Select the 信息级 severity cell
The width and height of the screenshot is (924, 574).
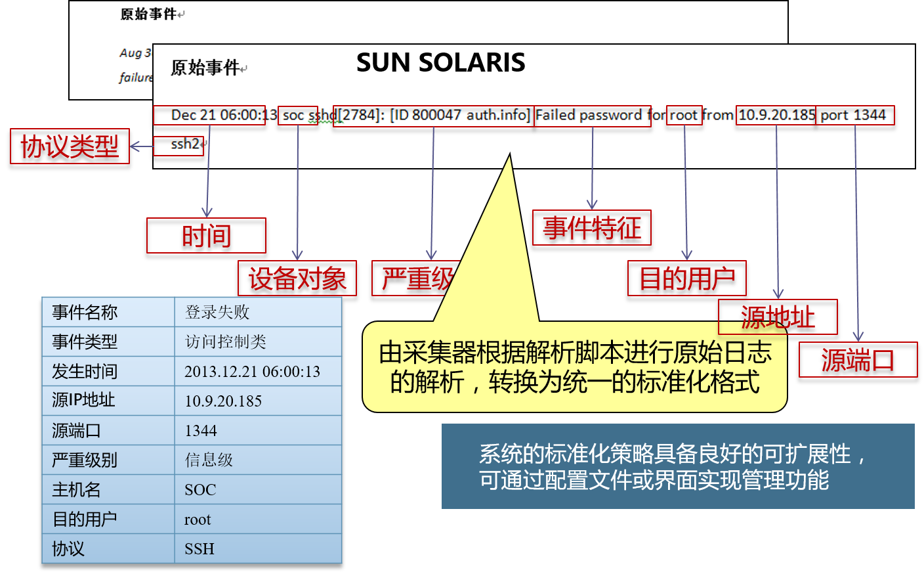point(257,460)
